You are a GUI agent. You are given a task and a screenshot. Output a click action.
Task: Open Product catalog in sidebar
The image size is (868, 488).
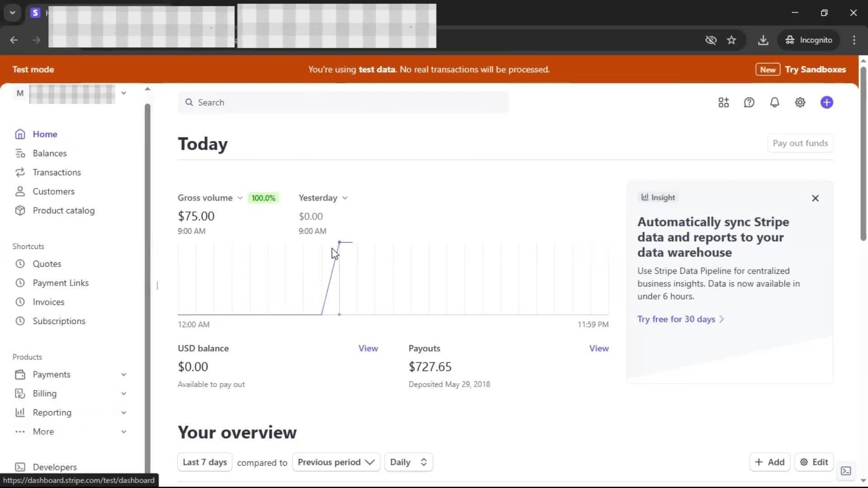pyautogui.click(x=63, y=211)
